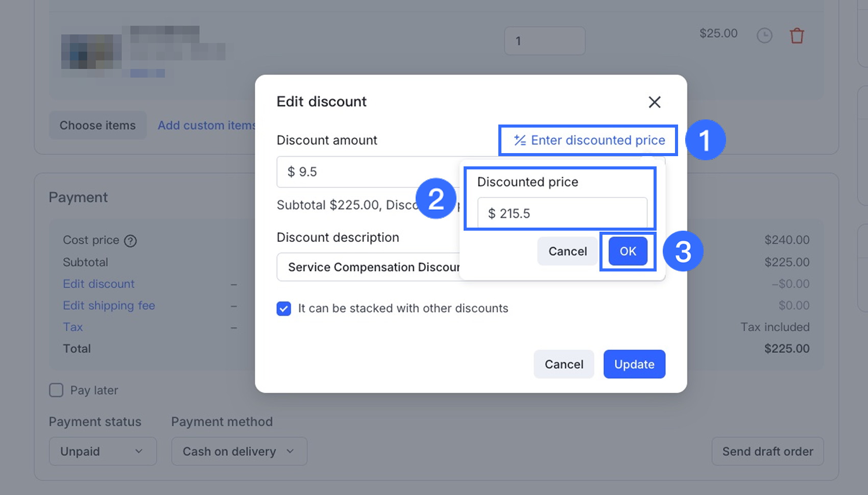Toggle stacked with other discounts checkbox
The height and width of the screenshot is (495, 868).
(284, 308)
